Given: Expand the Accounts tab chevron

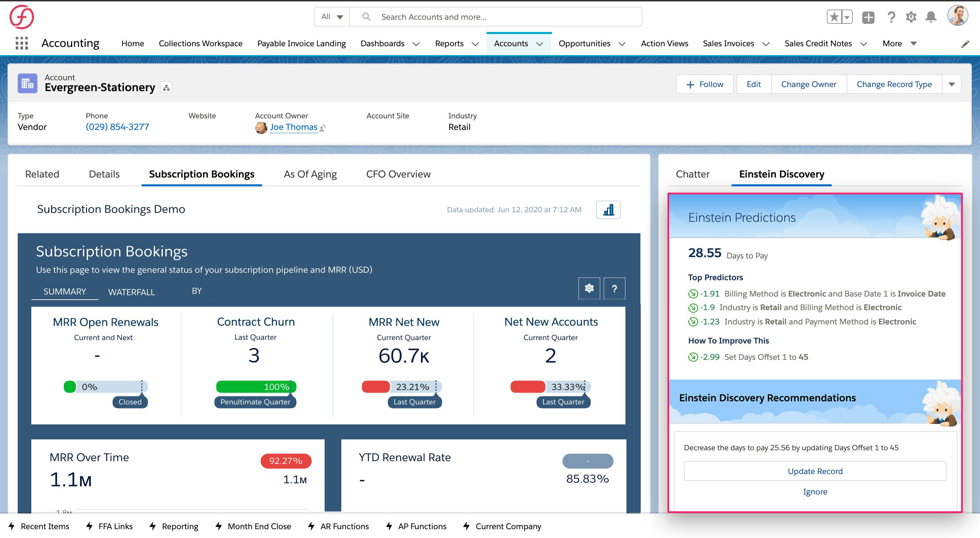Looking at the screenshot, I should pyautogui.click(x=540, y=44).
